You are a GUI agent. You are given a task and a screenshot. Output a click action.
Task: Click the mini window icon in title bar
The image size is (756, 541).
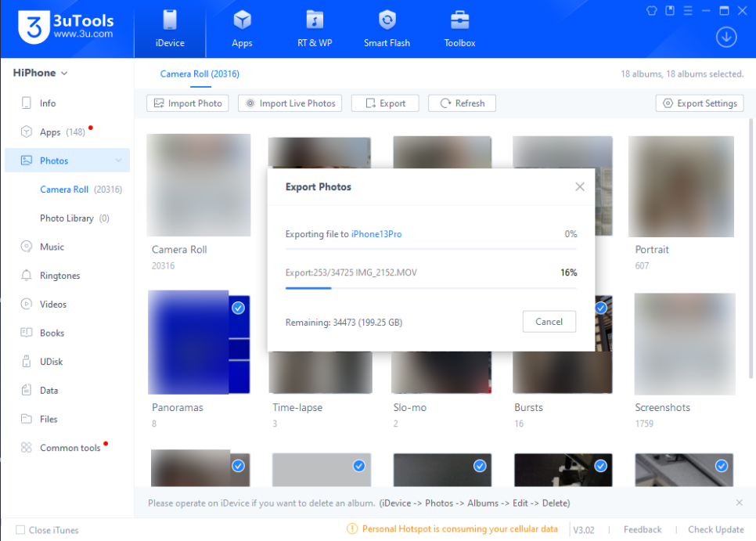tap(670, 11)
